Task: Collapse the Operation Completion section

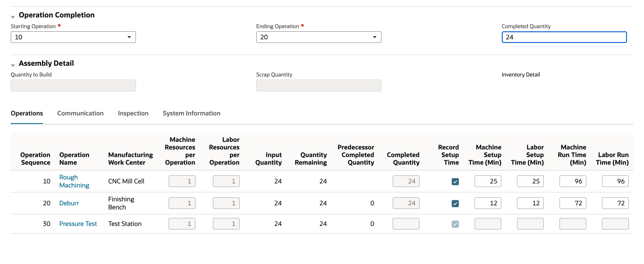Action: click(x=13, y=17)
